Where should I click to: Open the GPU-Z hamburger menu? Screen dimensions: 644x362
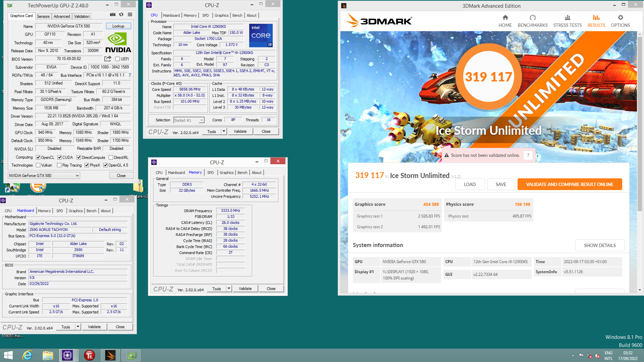[130, 15]
